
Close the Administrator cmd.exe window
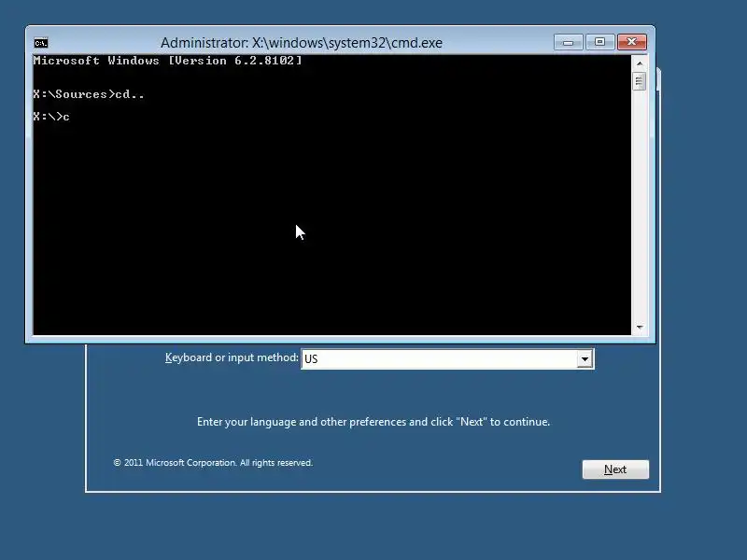tap(632, 42)
